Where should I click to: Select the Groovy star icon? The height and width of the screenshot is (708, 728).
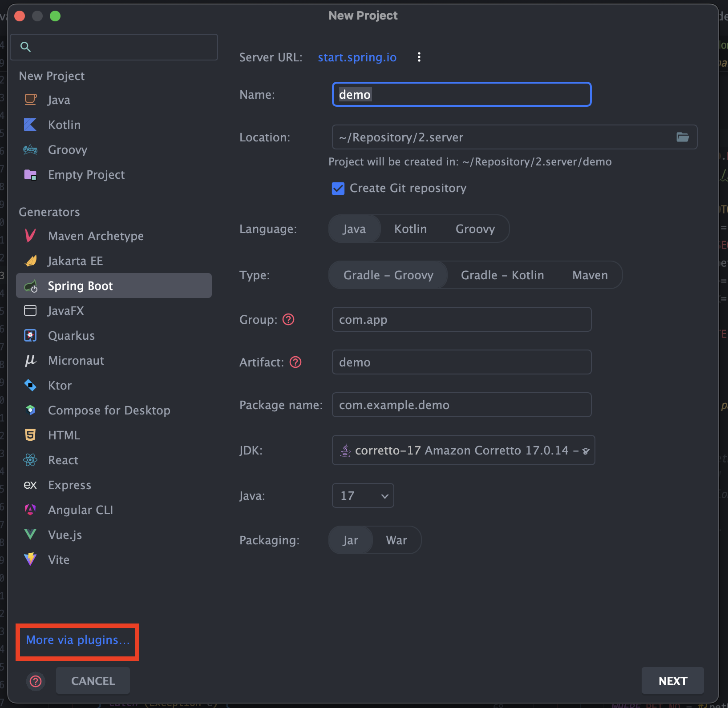(30, 149)
